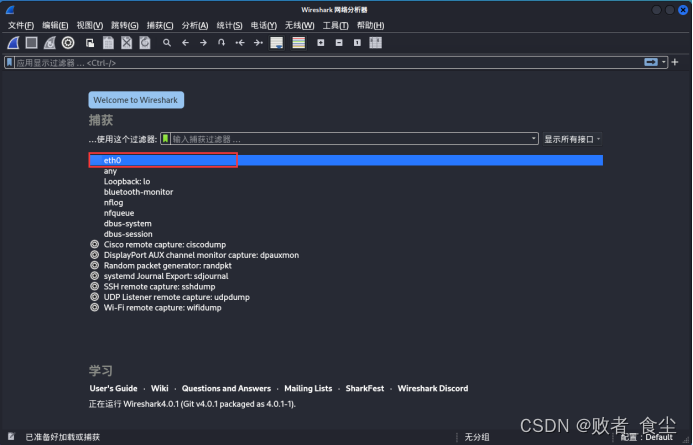Open the display filter history dropdown arrow
Viewport: 693px width, 445px height.
click(663, 62)
